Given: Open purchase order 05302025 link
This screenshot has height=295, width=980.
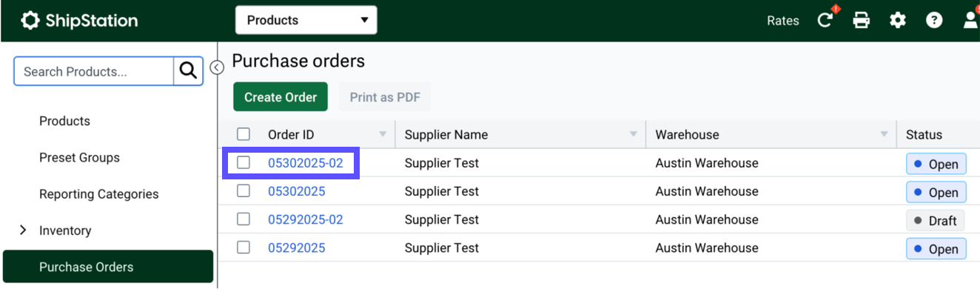Looking at the screenshot, I should (x=297, y=191).
